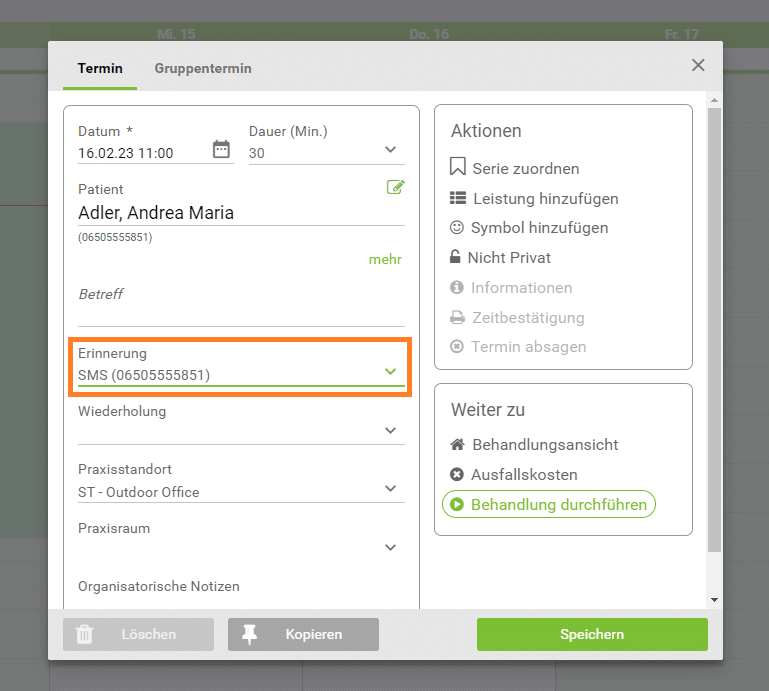Select the Serie zuordnen action text
The height and width of the screenshot is (691, 769).
(x=526, y=168)
